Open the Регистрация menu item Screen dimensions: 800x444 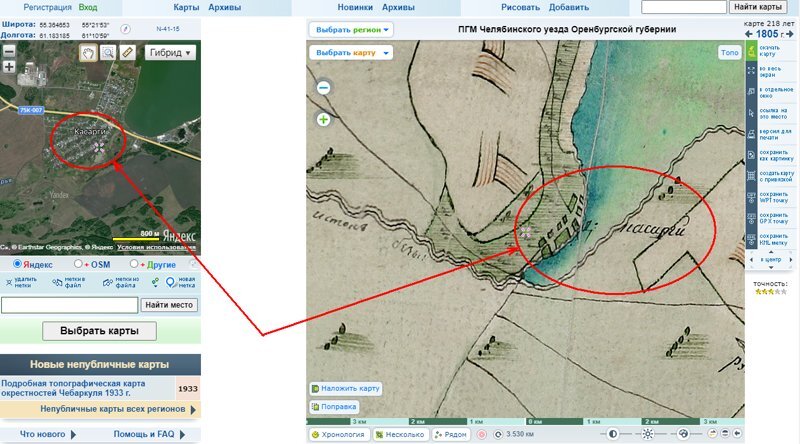47,7
